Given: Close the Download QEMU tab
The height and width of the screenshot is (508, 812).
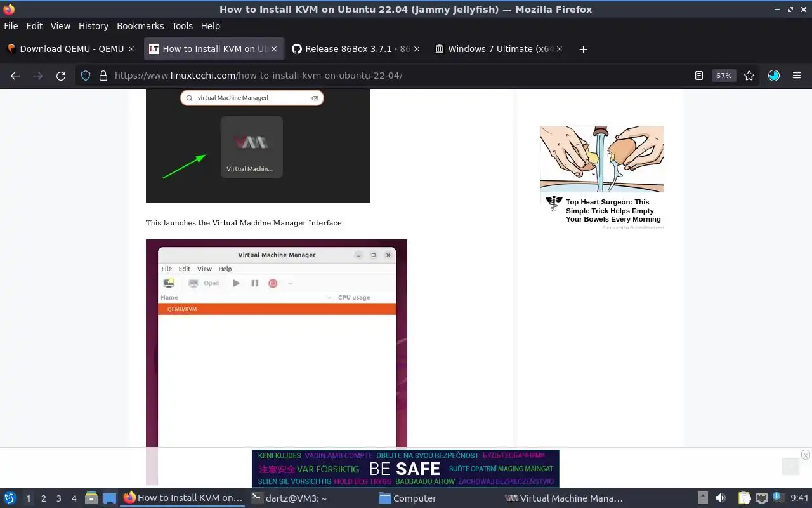Looking at the screenshot, I should point(131,49).
